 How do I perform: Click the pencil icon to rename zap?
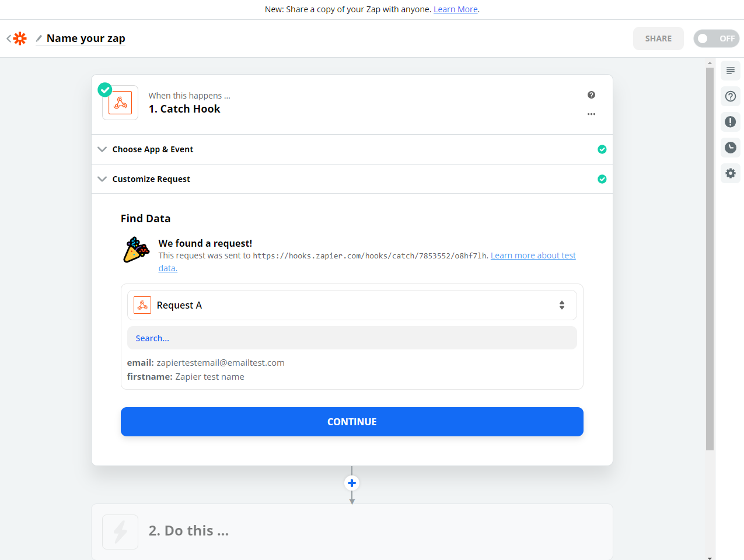coord(39,38)
